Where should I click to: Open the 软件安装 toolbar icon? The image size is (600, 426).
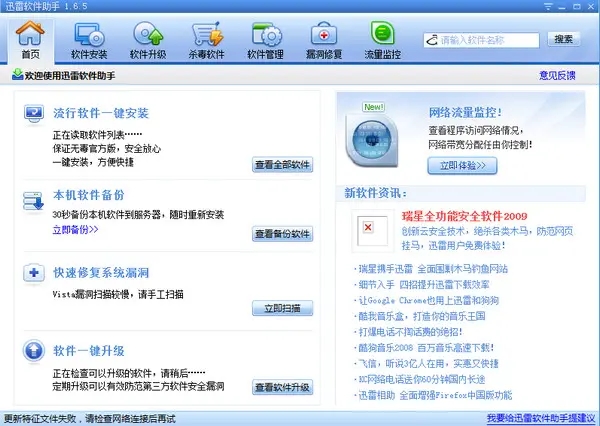coord(89,35)
